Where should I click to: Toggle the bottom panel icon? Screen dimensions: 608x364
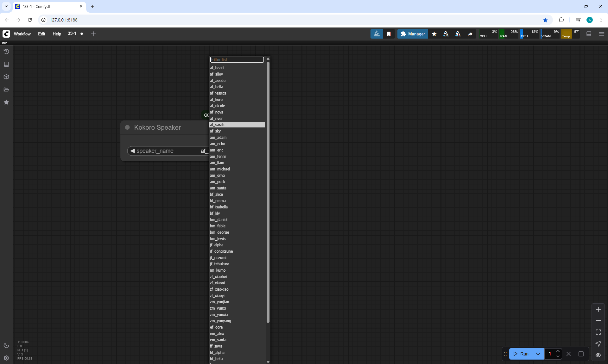tap(589, 34)
